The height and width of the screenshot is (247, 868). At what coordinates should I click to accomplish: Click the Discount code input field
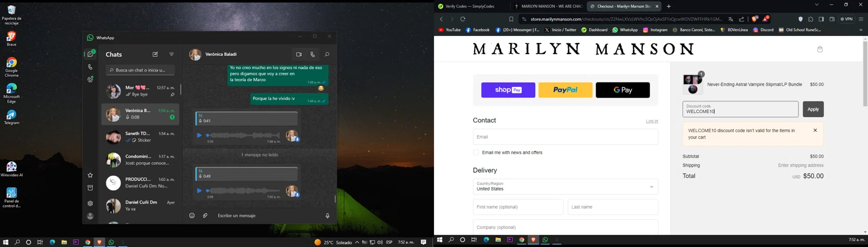[740, 109]
